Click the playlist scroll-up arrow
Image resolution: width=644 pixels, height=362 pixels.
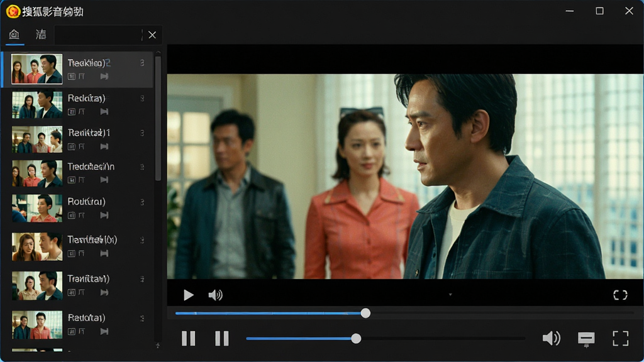158,53
